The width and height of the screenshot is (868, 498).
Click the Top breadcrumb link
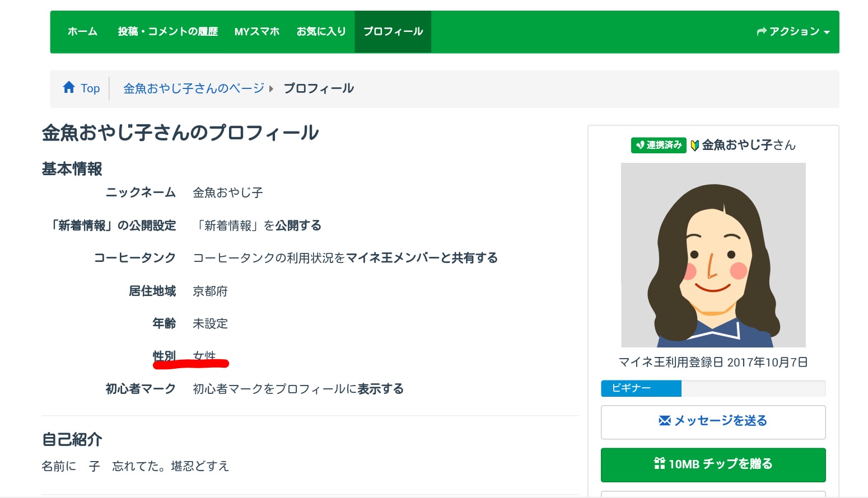coord(90,88)
